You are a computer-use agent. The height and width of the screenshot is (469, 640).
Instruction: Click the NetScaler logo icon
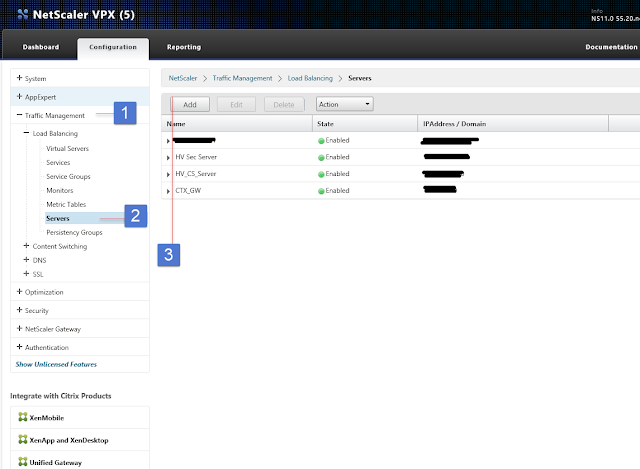click(x=23, y=14)
